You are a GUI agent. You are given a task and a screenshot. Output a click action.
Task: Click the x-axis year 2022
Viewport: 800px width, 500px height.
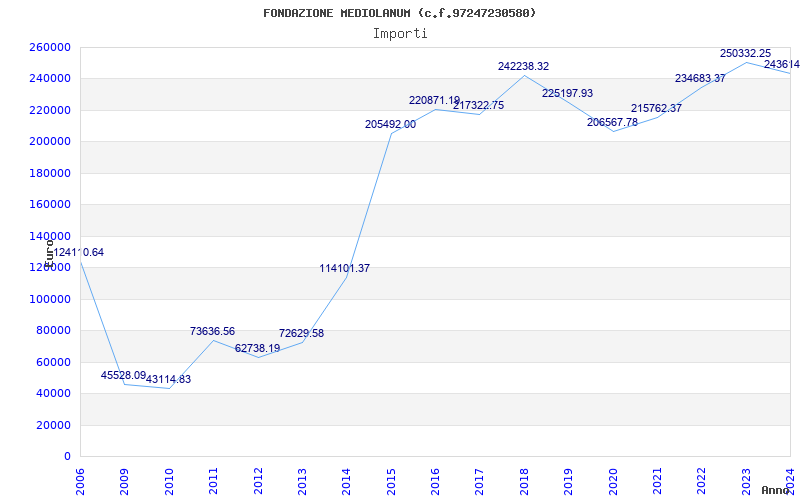tap(702, 480)
